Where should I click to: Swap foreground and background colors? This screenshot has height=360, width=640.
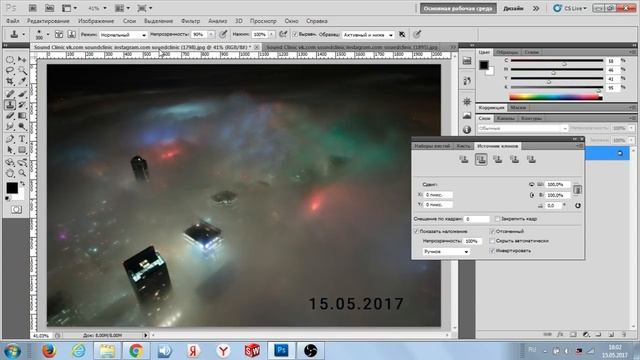click(x=22, y=184)
